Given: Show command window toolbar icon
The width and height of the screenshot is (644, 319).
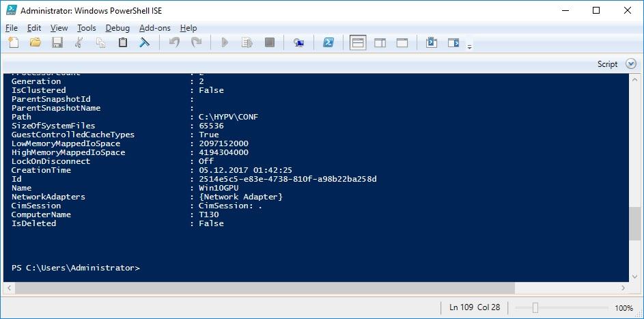Looking at the screenshot, I should tap(431, 42).
